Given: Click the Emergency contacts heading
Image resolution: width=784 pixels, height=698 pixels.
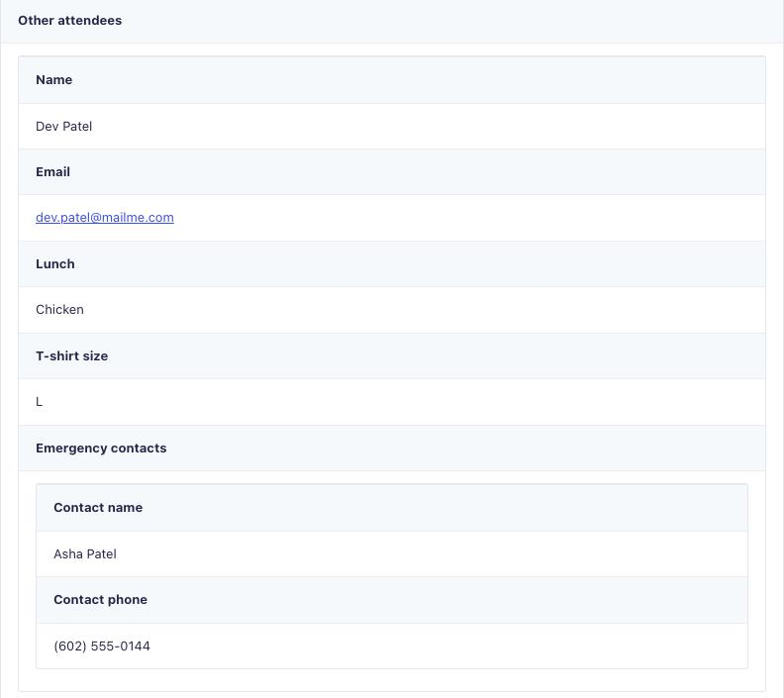Looking at the screenshot, I should coord(101,448).
